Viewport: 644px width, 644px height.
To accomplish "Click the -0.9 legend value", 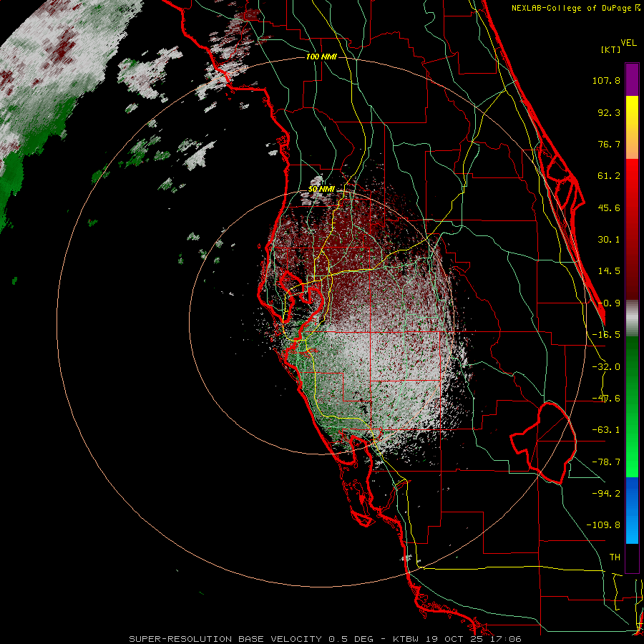I will 609,303.
